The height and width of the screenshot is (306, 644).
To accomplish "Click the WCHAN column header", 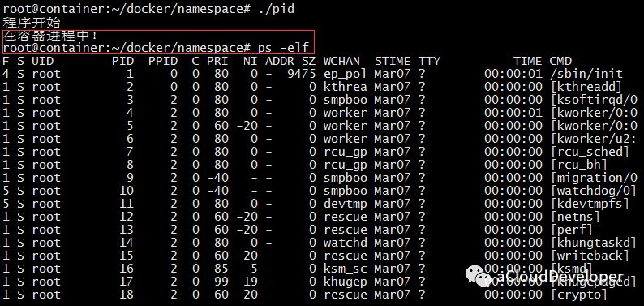I will point(341,61).
